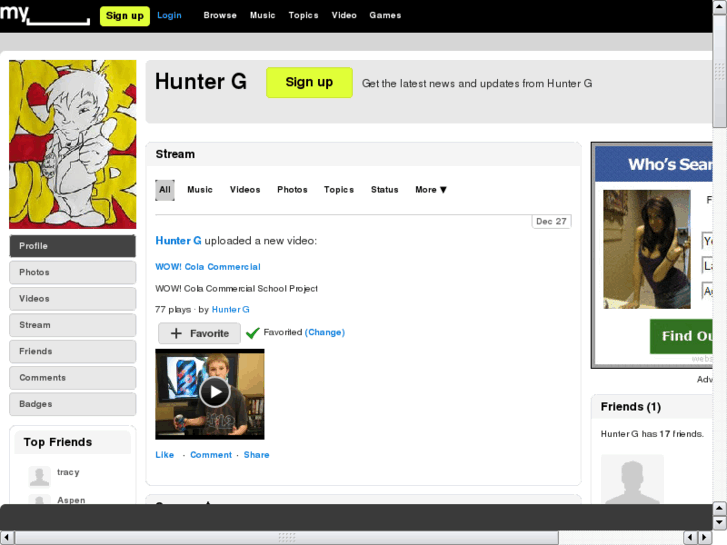Viewport: 727px width, 545px height.
Task: Open the Music menu in top navigation
Action: coord(262,15)
